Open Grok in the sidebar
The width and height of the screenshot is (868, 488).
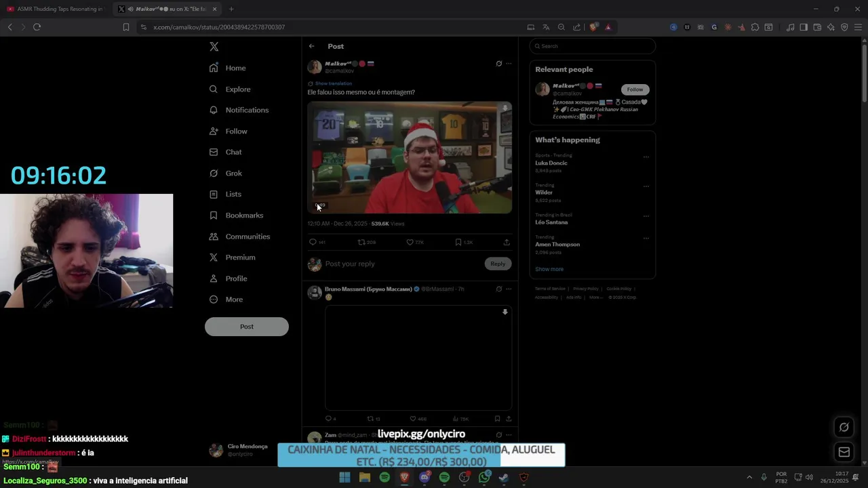(226, 173)
